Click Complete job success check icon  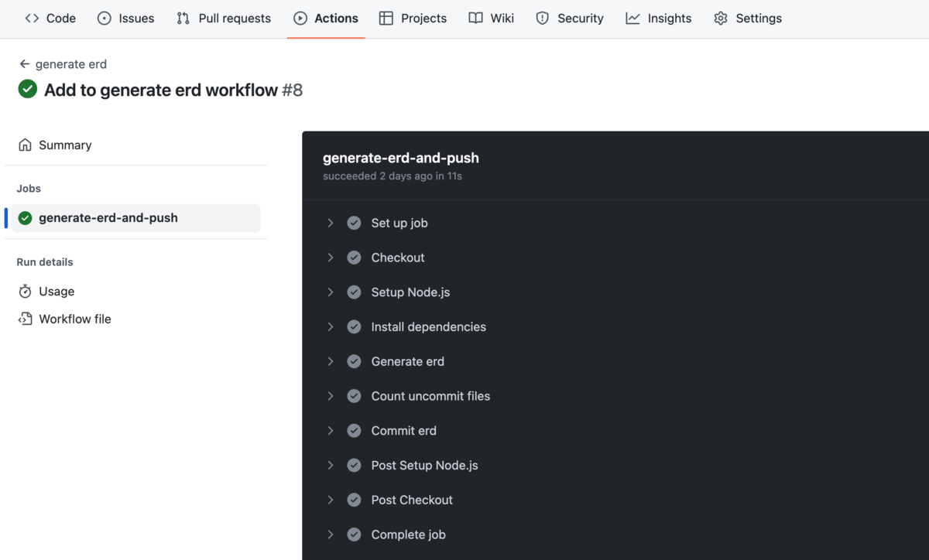pos(354,534)
